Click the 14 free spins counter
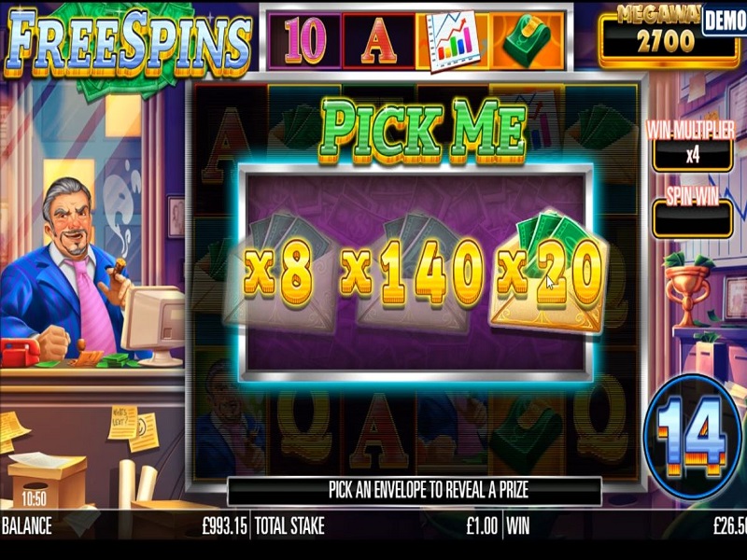747x560 pixels. pos(693,436)
